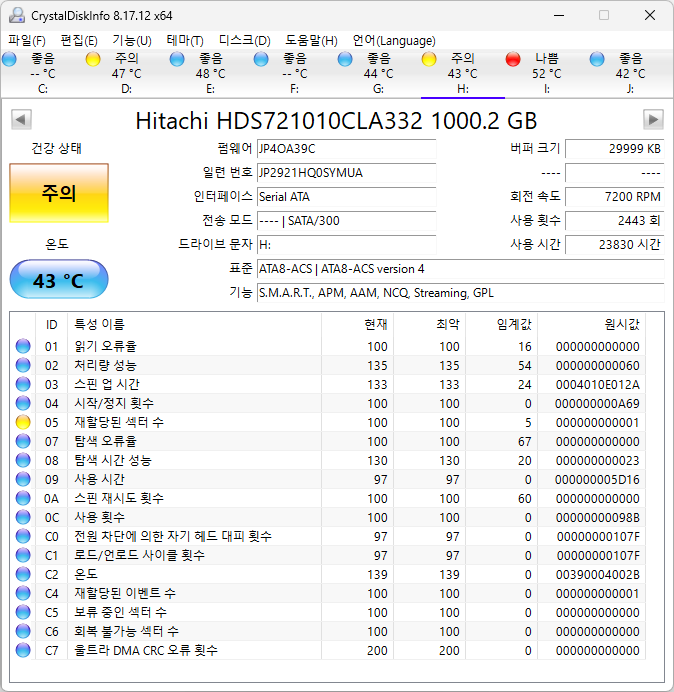Click the 원시값 column header
This screenshot has height=692, width=674.
point(591,324)
